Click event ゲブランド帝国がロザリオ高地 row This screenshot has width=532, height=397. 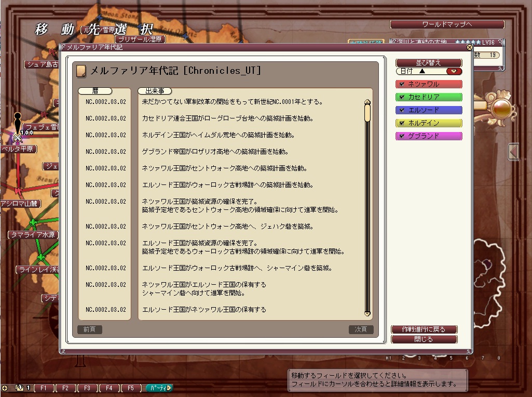[x=215, y=151]
